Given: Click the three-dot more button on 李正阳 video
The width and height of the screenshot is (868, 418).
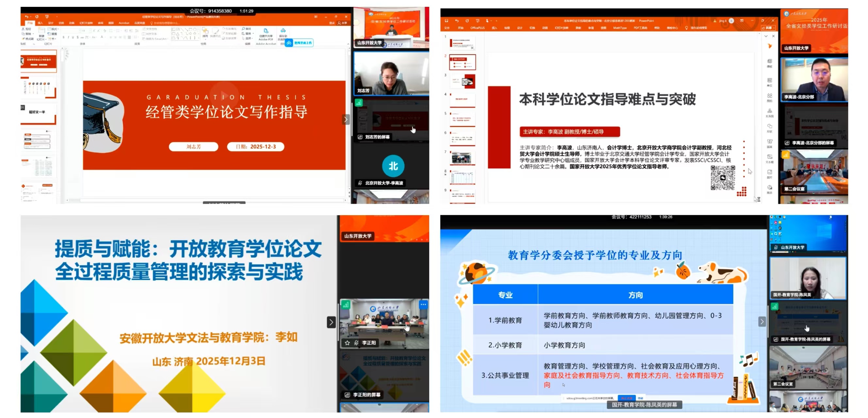Looking at the screenshot, I should click(x=423, y=304).
